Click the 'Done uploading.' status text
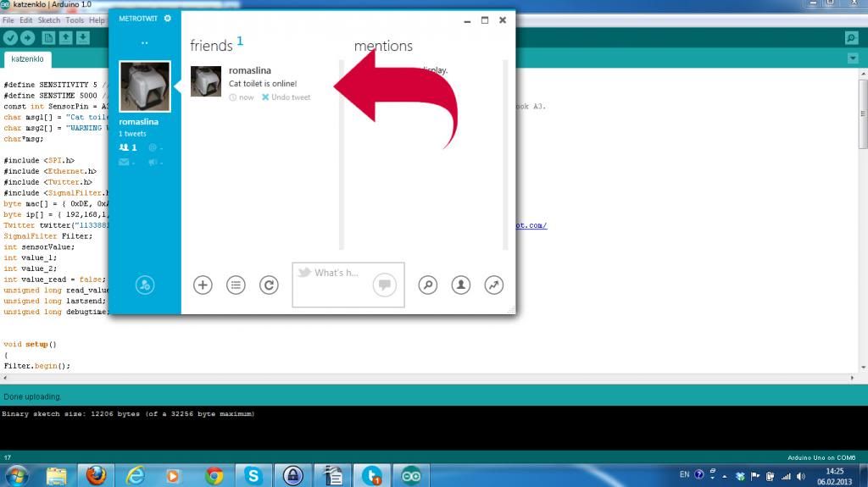The image size is (868, 487). pos(33,396)
